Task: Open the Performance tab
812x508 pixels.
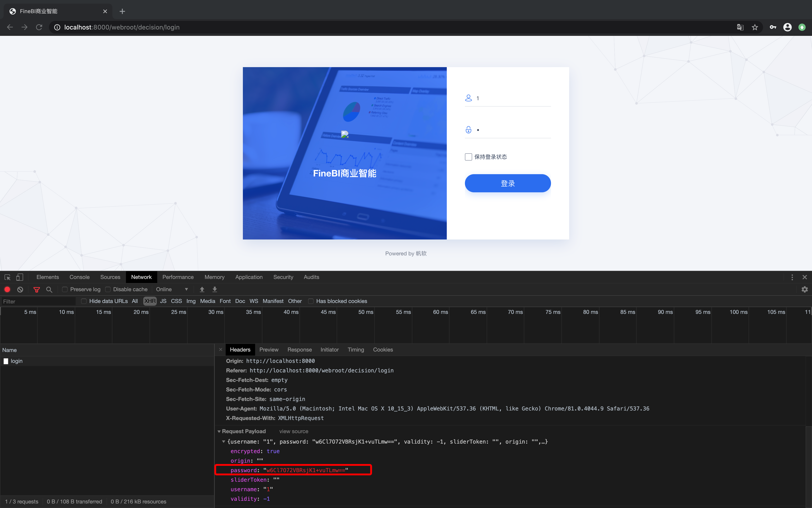Action: (178, 277)
